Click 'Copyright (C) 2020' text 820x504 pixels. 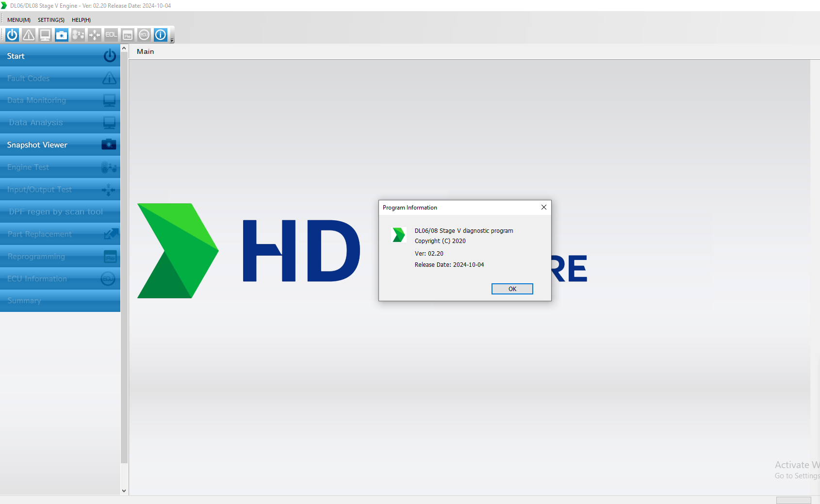440,241
